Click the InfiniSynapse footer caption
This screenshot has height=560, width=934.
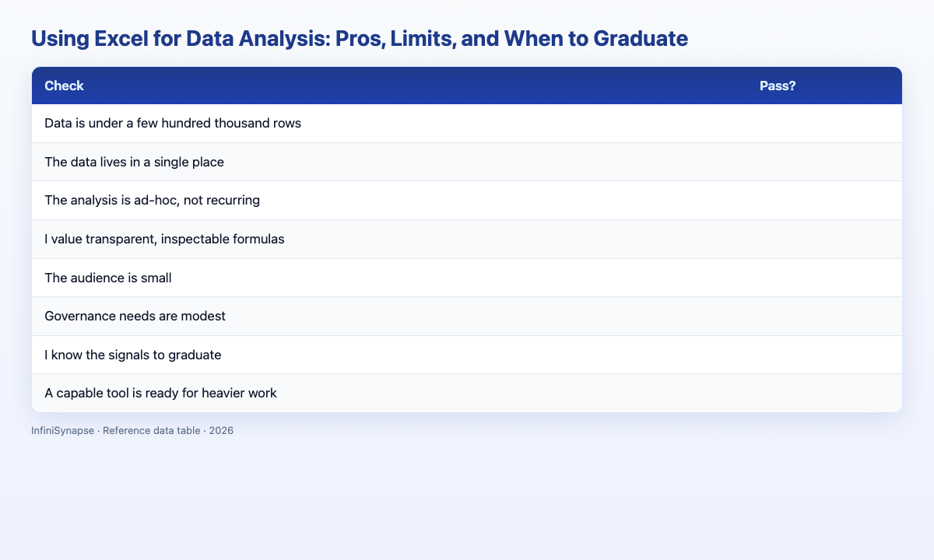pyautogui.click(x=132, y=430)
